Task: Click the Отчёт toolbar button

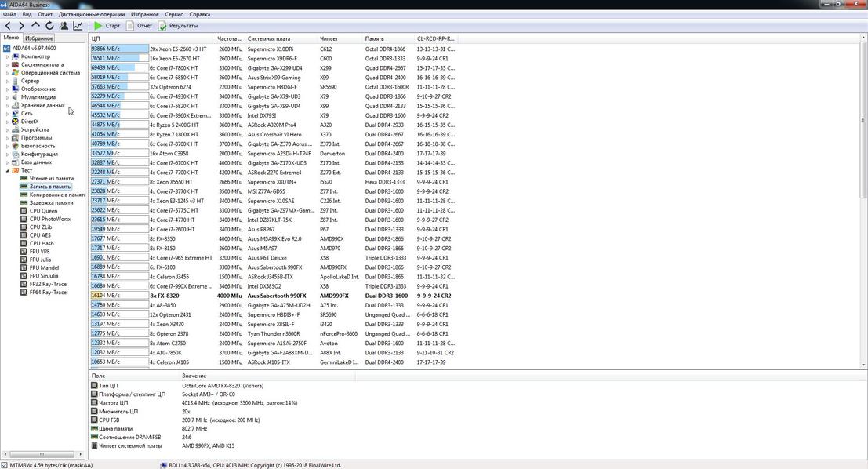Action: [139, 25]
